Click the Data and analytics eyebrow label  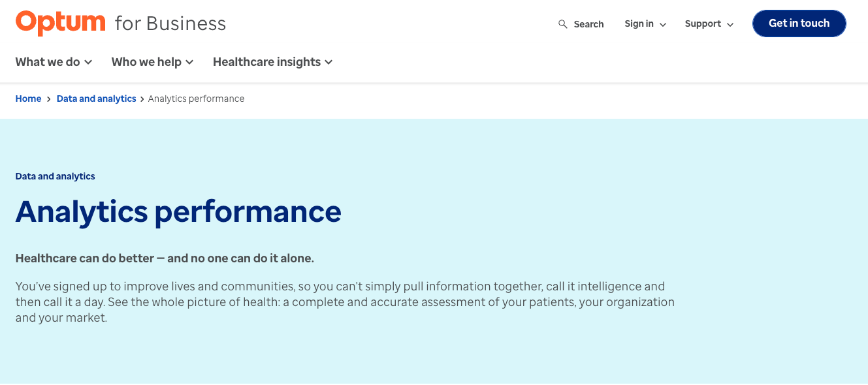[56, 176]
